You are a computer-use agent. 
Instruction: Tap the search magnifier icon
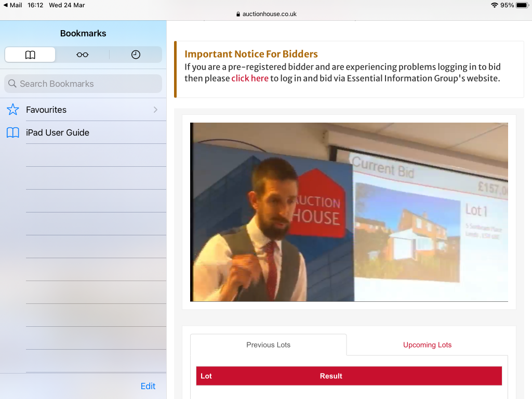click(x=12, y=84)
